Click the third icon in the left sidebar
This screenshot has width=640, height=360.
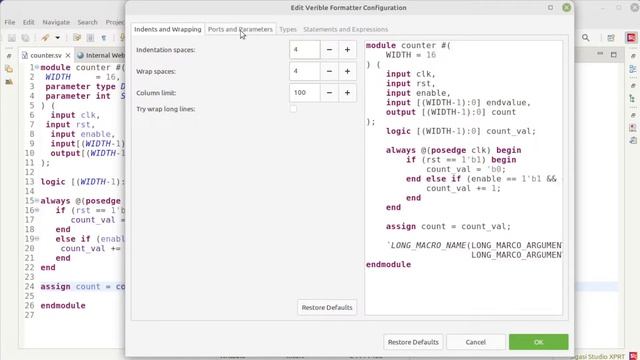[9, 82]
